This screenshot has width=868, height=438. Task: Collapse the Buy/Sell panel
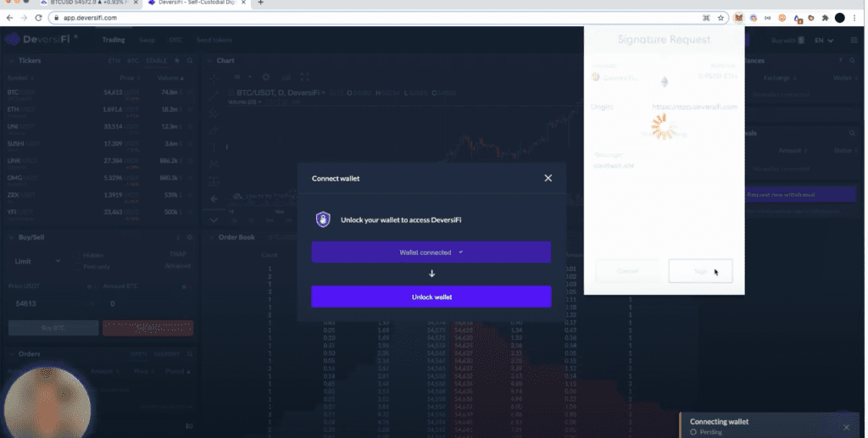point(11,237)
